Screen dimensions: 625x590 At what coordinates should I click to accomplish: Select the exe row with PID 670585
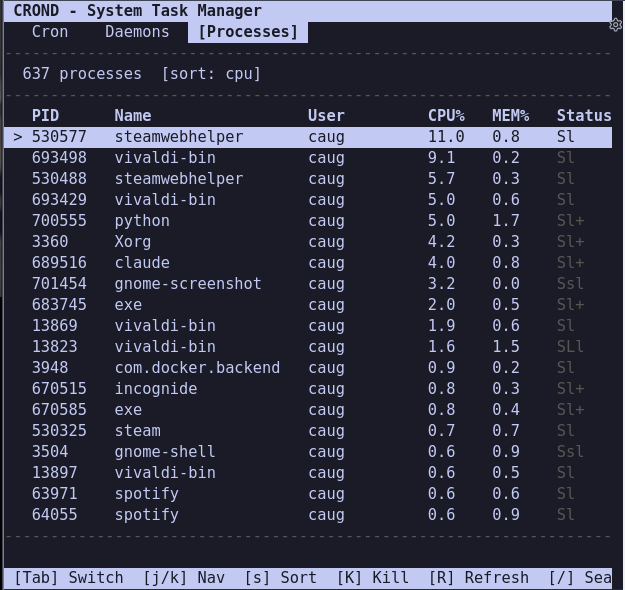(308, 410)
